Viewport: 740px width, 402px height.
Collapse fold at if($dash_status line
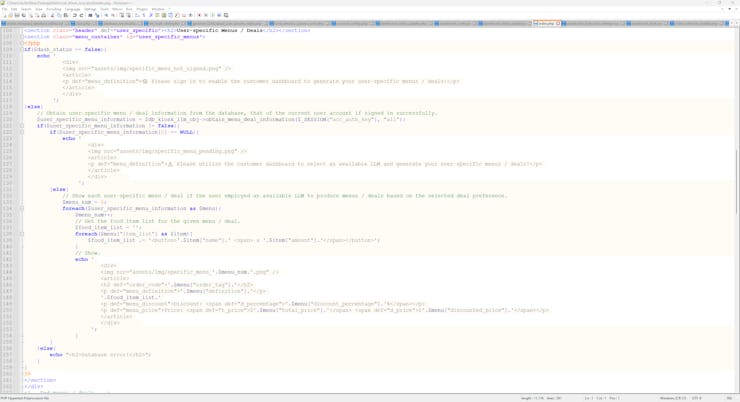[x=22, y=49]
